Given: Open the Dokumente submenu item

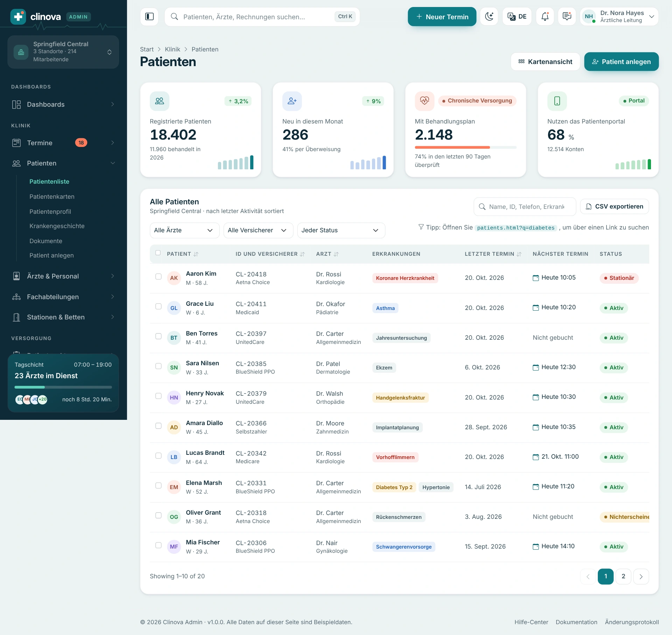Looking at the screenshot, I should coord(46,241).
